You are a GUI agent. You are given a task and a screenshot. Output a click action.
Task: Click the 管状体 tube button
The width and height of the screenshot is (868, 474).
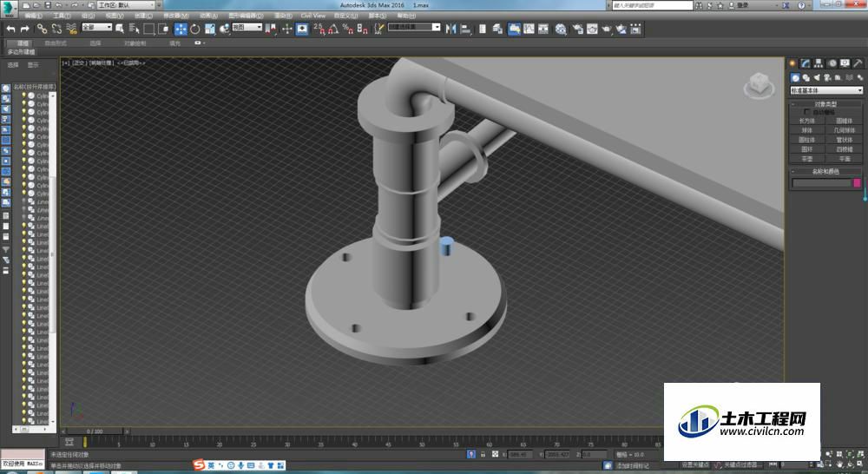click(845, 140)
